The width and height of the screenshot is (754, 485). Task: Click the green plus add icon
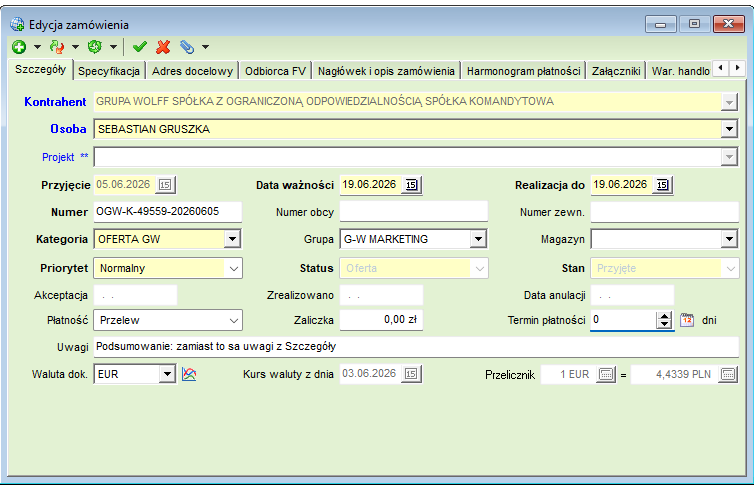[19, 47]
